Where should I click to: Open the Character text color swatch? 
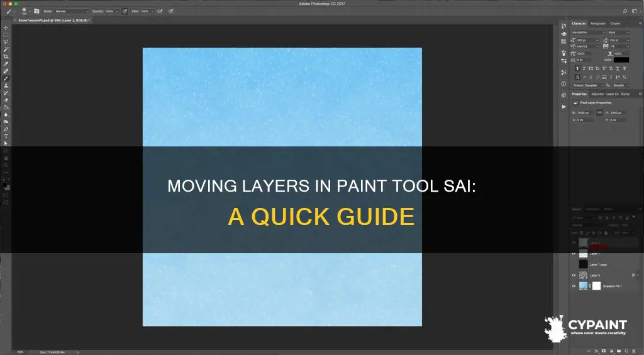pos(621,60)
